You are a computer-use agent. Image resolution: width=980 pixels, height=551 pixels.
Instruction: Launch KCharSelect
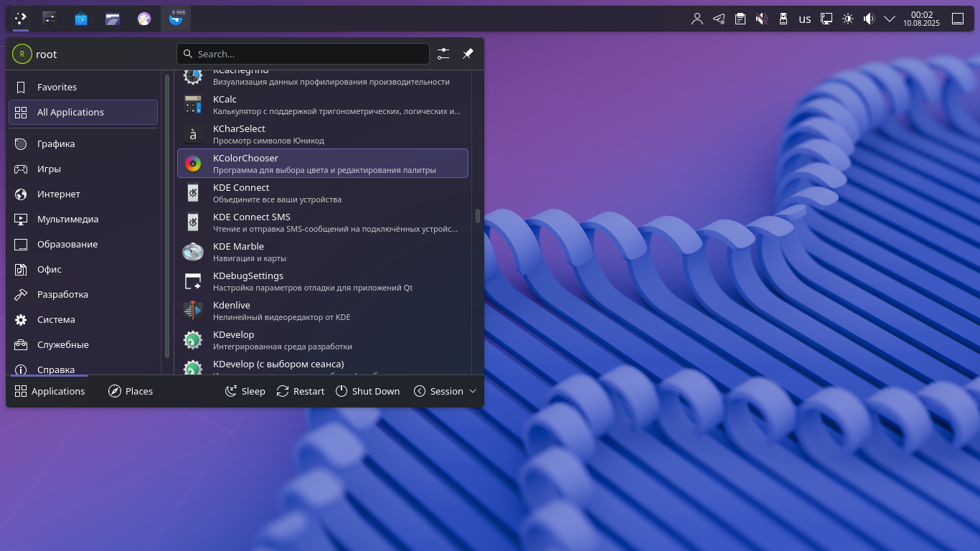323,134
